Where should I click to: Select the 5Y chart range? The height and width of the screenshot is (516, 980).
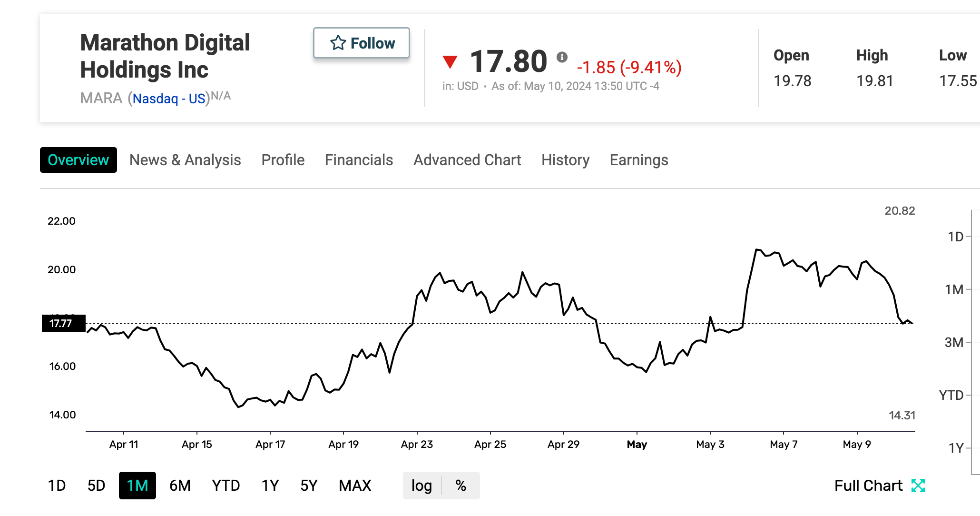pyautogui.click(x=309, y=486)
